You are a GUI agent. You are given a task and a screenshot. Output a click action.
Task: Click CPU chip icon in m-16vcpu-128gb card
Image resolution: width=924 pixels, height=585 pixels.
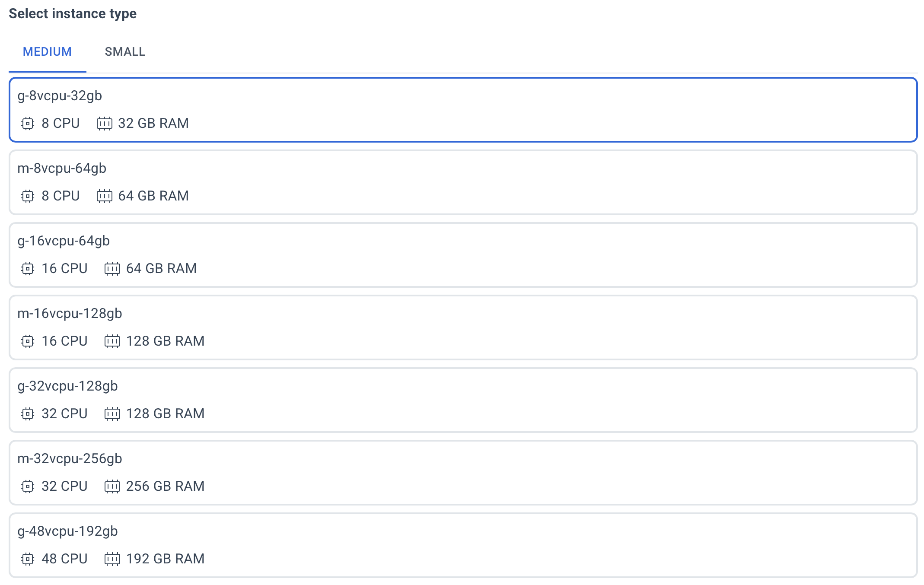coord(28,341)
